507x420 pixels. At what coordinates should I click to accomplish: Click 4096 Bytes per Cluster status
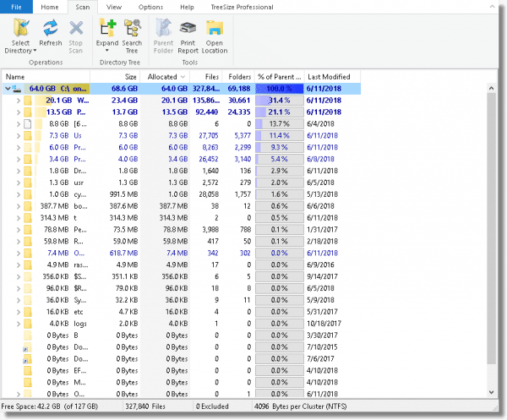click(x=300, y=406)
